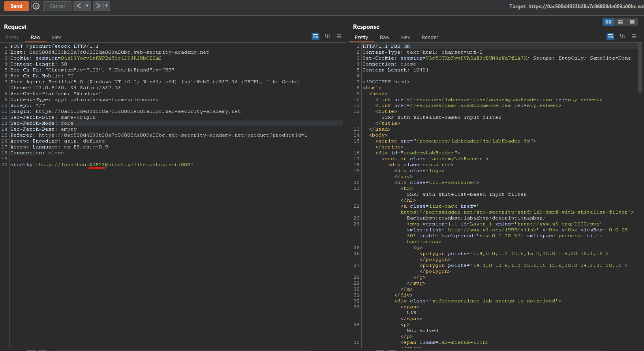
Task: Click the Cancel button
Action: (x=57, y=6)
